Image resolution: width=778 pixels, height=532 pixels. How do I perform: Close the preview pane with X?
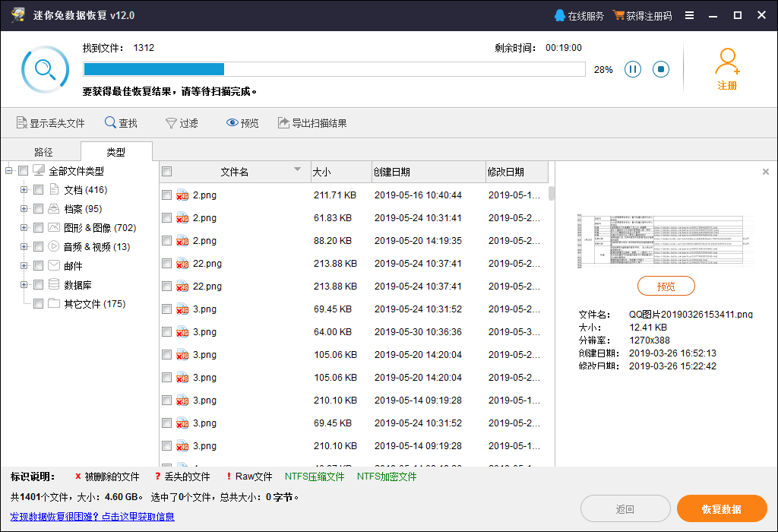tap(766, 172)
